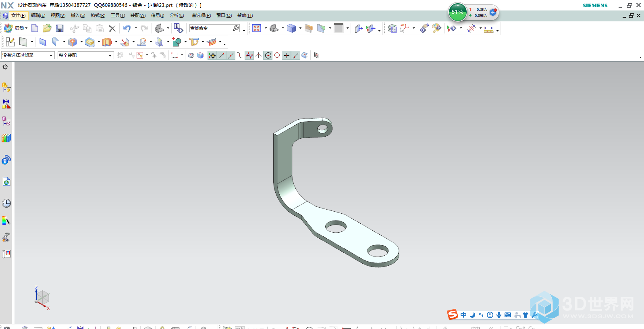Toggle the arc center snap
Viewport: 644px width, 329px height.
[x=268, y=56]
